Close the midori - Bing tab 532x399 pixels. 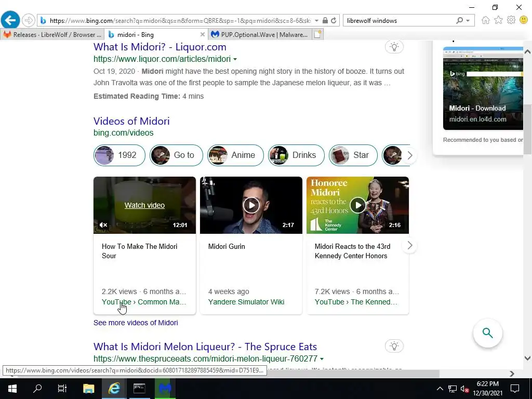[x=202, y=34]
